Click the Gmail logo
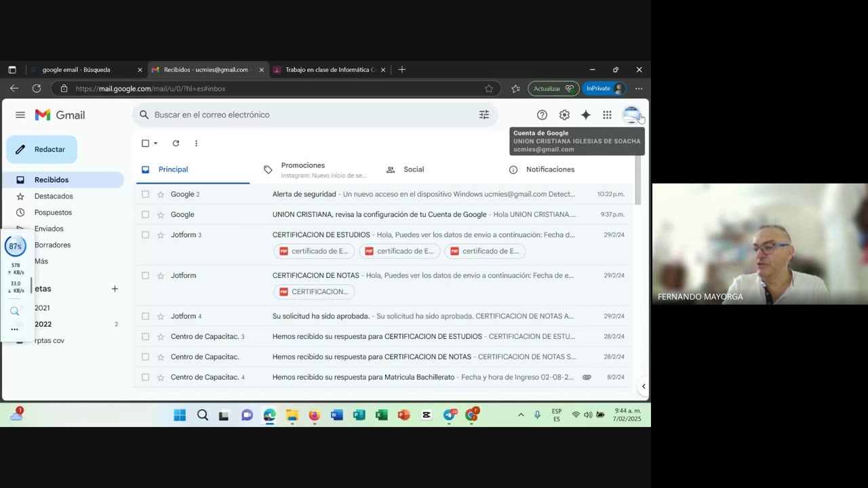Image resolution: width=868 pixels, height=488 pixels. [x=60, y=115]
